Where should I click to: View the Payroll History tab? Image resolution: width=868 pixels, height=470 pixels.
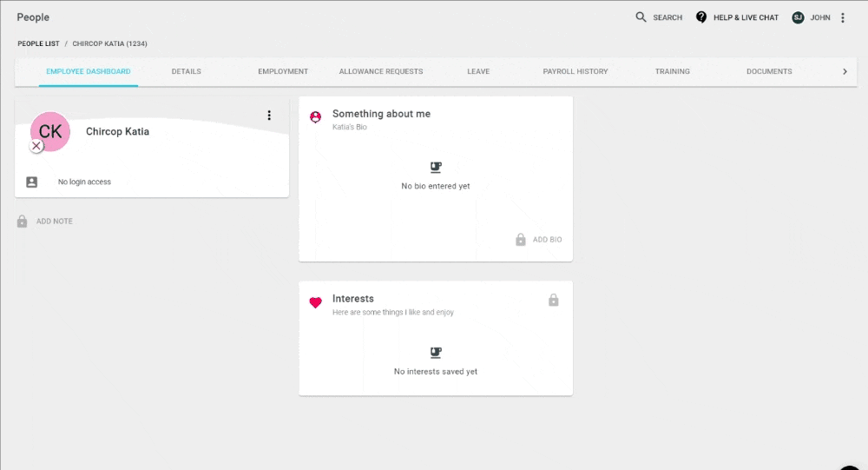click(575, 71)
